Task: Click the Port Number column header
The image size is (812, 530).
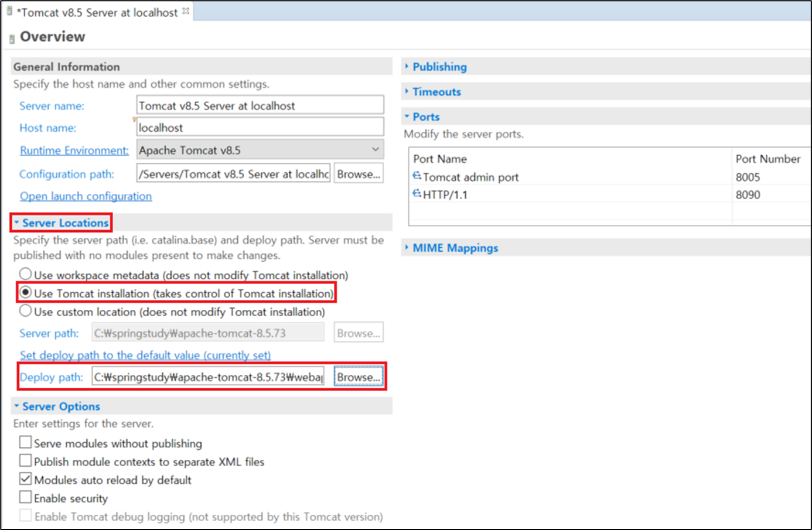Action: coord(768,159)
